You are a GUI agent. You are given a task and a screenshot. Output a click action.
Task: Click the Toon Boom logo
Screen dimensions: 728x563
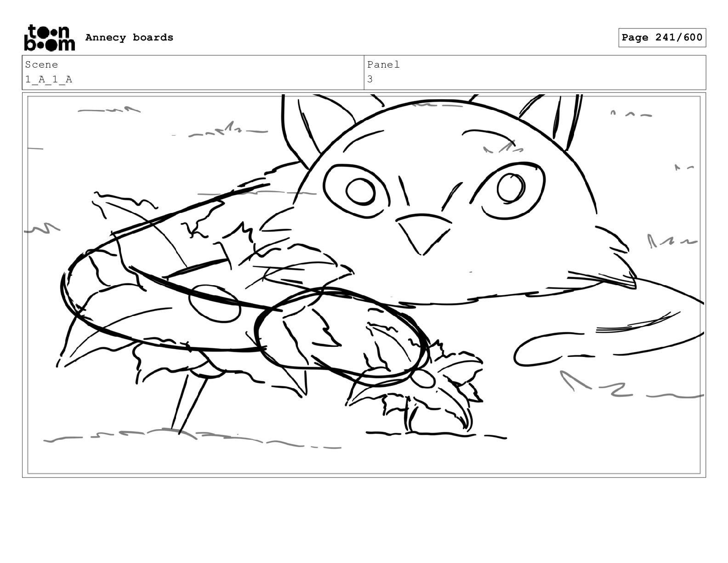49,38
